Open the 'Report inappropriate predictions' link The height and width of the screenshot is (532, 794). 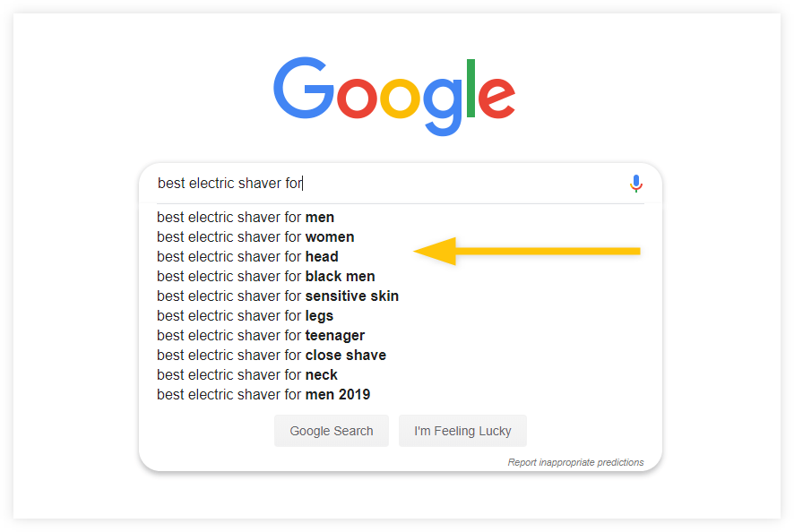coord(575,462)
